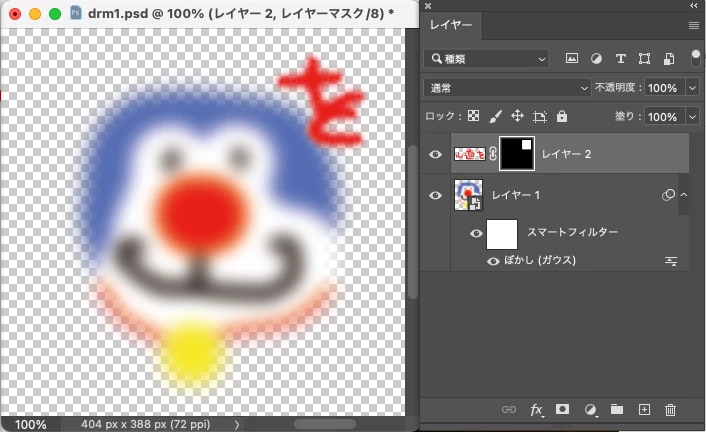Click the ぼかし (ガウス) filter name
706x432 pixels.
[x=540, y=260]
